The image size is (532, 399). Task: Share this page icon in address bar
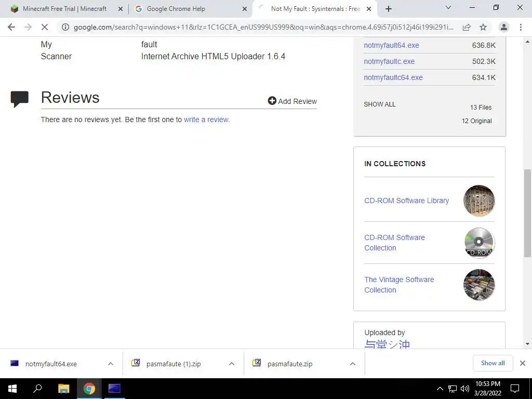pos(467,27)
